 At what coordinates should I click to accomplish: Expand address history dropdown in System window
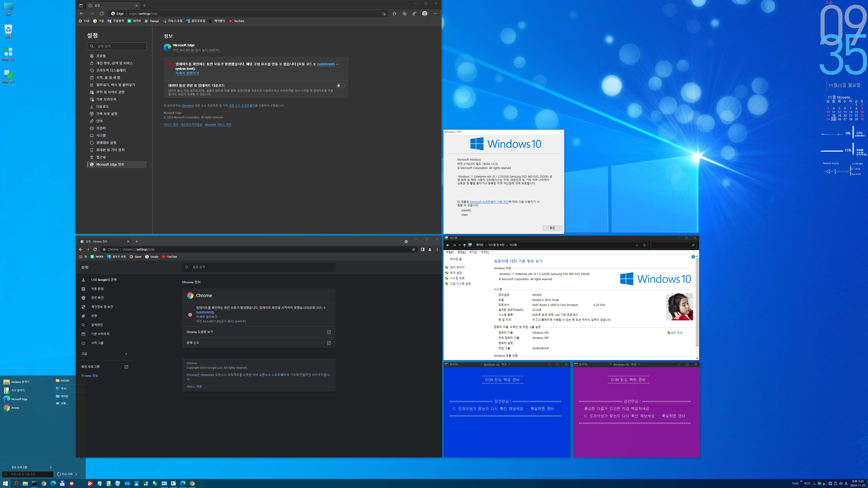coord(637,245)
